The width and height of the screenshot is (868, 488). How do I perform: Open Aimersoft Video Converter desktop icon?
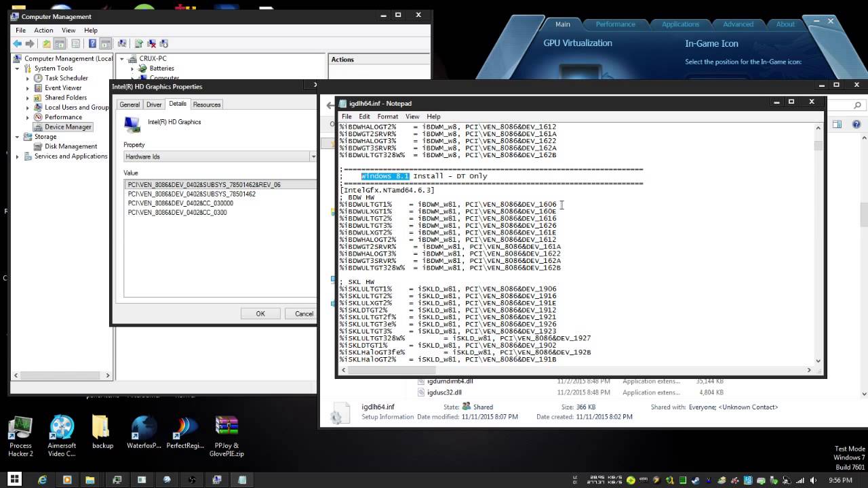tap(62, 436)
